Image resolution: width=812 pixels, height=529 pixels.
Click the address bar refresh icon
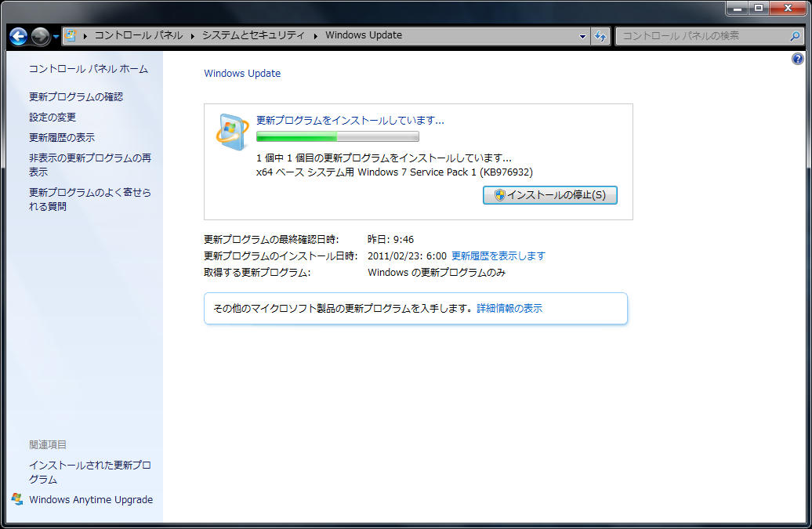coord(600,36)
